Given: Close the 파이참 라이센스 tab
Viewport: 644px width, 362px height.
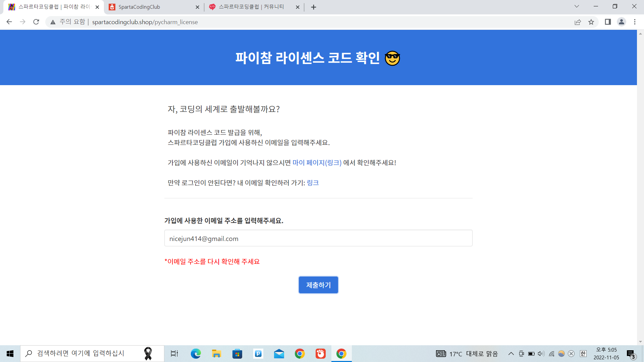Looking at the screenshot, I should (x=97, y=7).
